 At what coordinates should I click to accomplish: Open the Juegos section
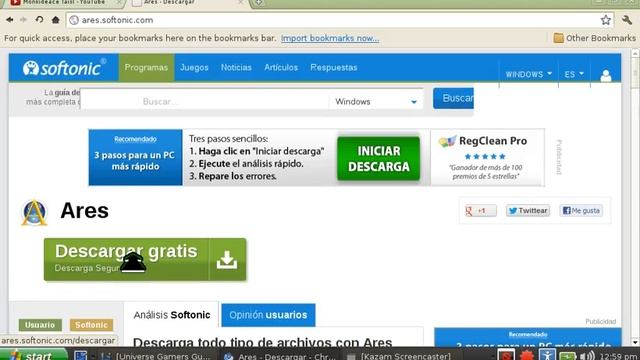point(194,67)
